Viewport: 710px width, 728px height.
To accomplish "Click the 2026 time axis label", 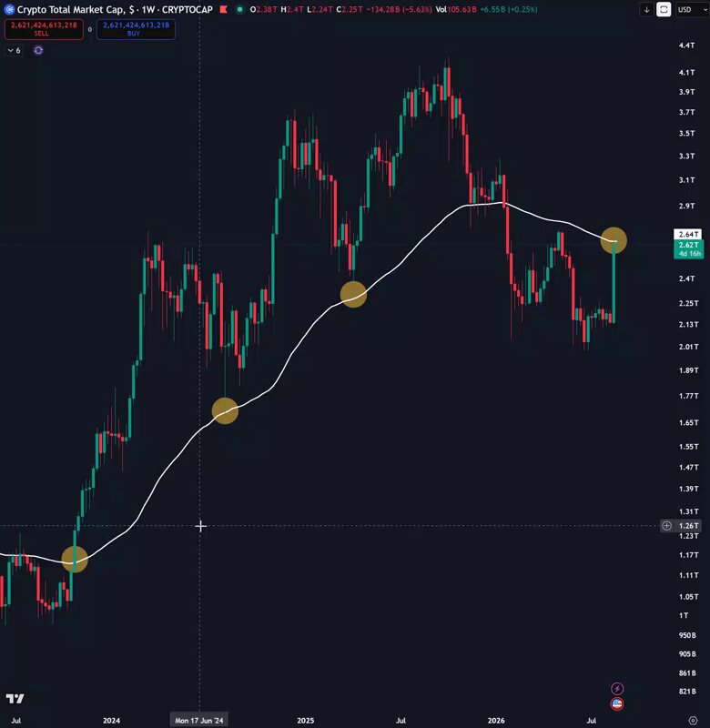I will (x=496, y=721).
